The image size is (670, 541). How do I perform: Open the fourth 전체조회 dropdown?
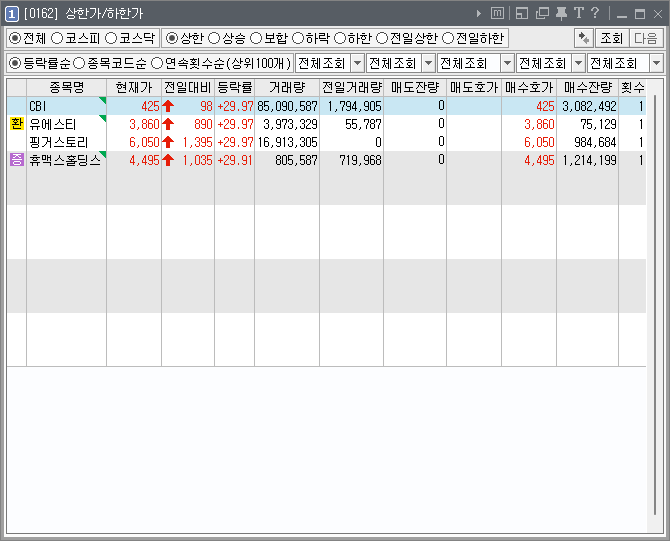pyautogui.click(x=578, y=64)
